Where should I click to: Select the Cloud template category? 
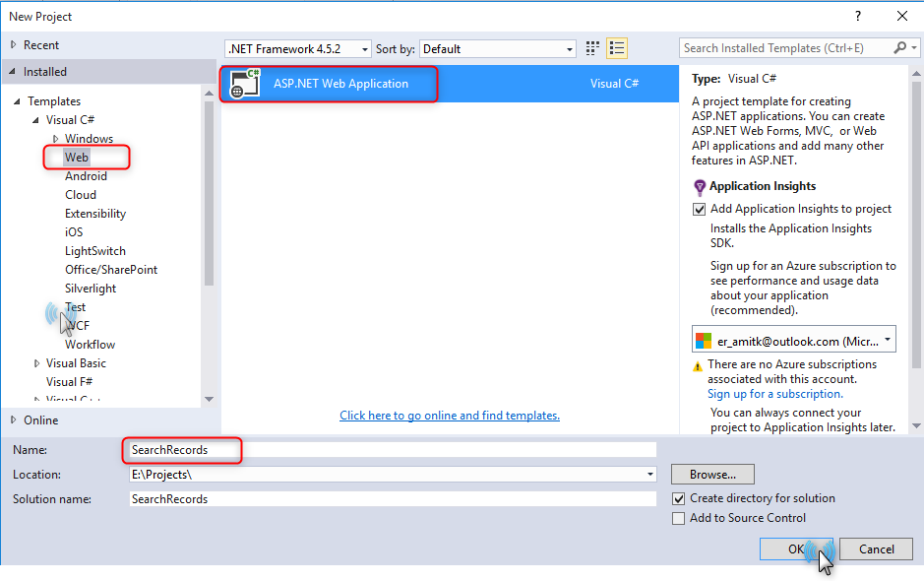(x=81, y=195)
